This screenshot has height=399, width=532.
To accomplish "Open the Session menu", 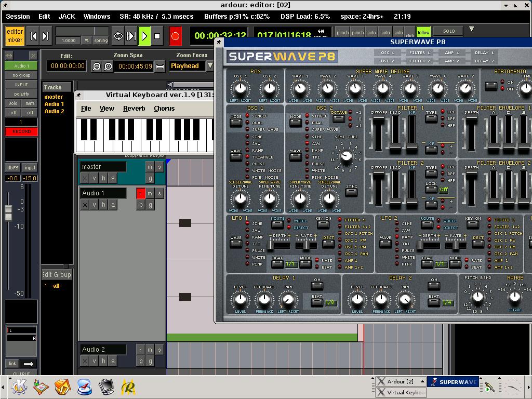I will click(18, 17).
